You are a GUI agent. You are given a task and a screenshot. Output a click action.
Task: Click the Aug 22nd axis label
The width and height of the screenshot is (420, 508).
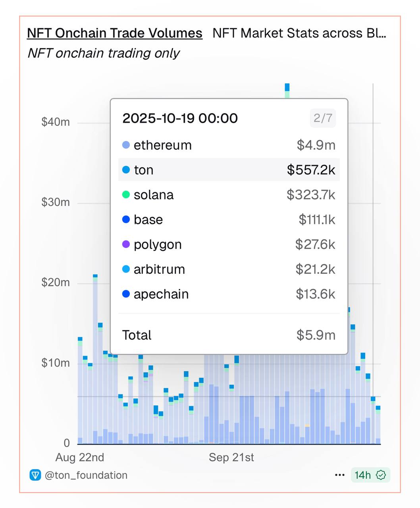(x=80, y=458)
